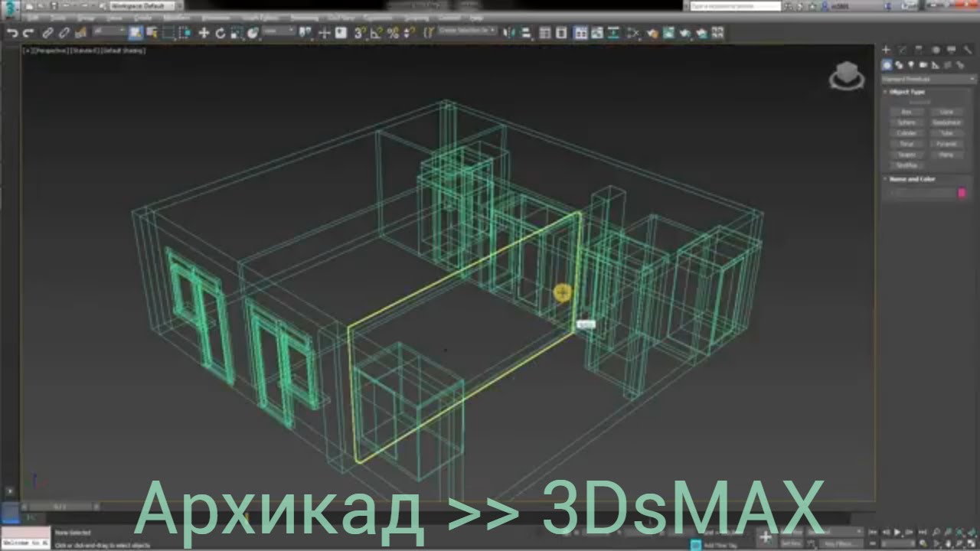Open the Motion command panel tab
The image size is (980, 551).
(935, 51)
